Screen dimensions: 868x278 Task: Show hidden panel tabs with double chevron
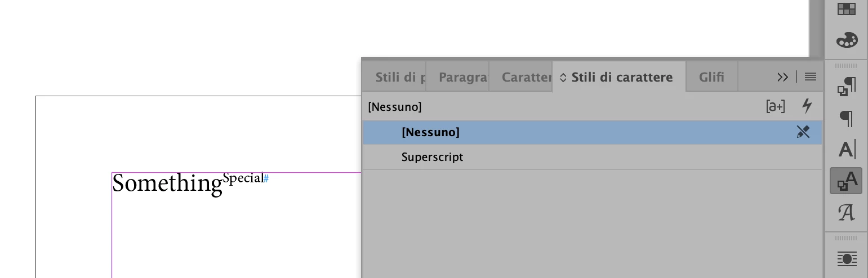pyautogui.click(x=782, y=77)
